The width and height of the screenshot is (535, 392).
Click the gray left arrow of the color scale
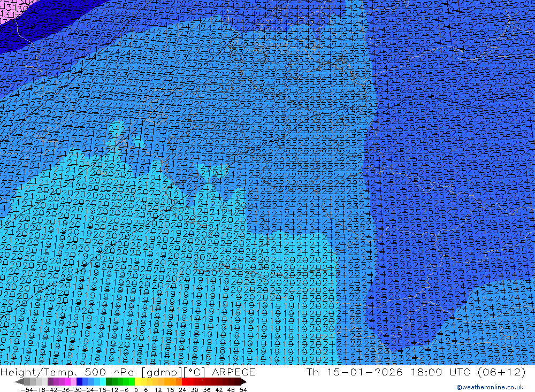pyautogui.click(x=19, y=382)
